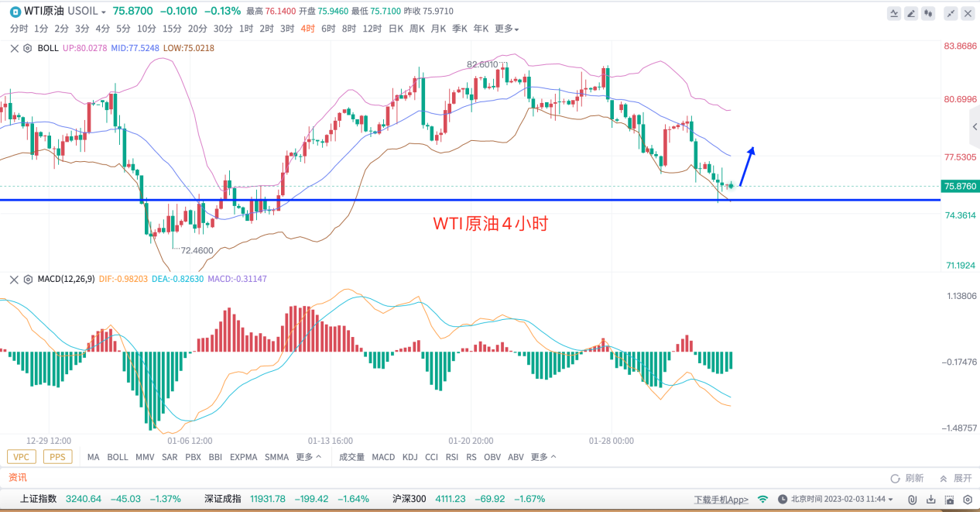980x512 pixels.
Task: Click the 沪深300 index quote
Action: tap(469, 499)
